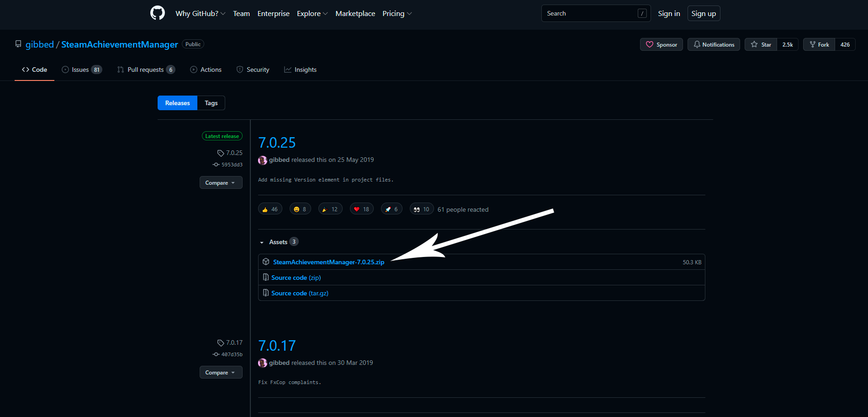The width and height of the screenshot is (868, 417).
Task: Star the SteamAchievementManager repository
Action: click(761, 44)
